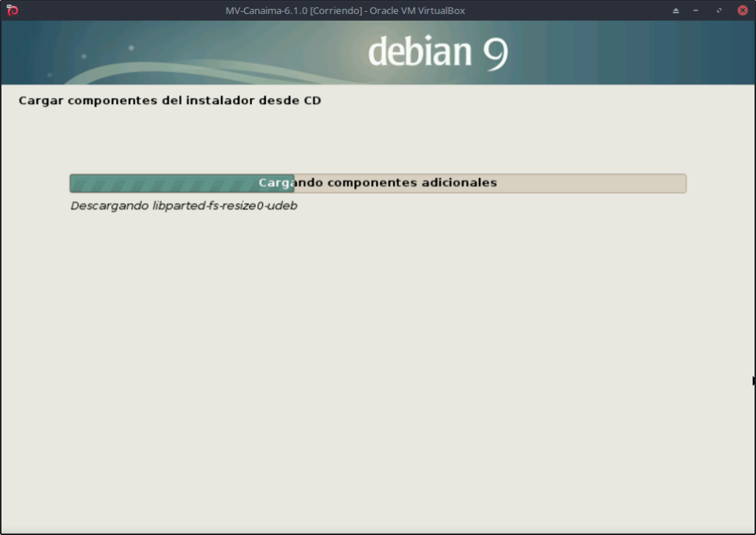Image resolution: width=756 pixels, height=535 pixels.
Task: Open the VirtualBox window menu icon
Action: 12,10
